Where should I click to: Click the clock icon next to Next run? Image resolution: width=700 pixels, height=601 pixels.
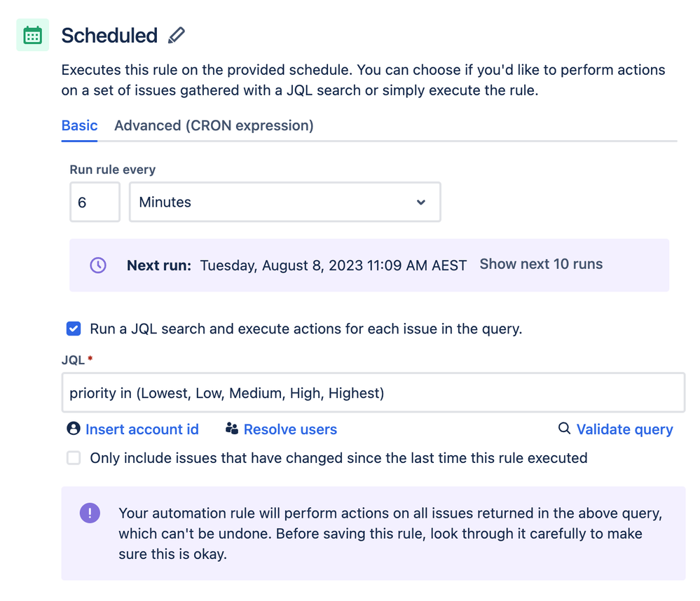[98, 265]
